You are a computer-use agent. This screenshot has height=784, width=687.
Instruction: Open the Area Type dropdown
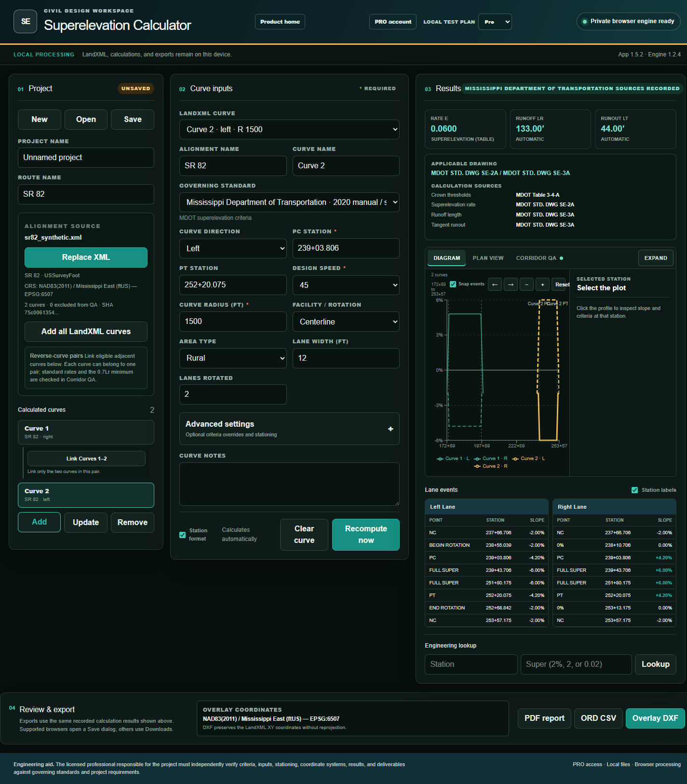[x=233, y=358]
